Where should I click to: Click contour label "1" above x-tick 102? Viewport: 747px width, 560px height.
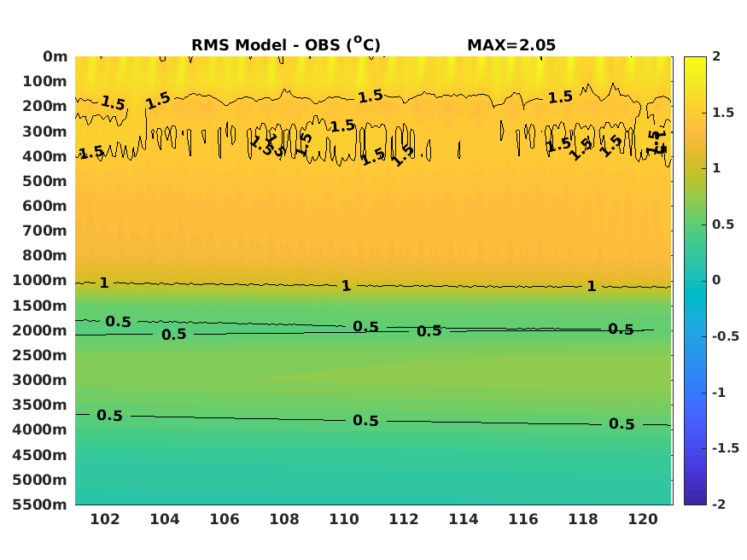coord(104,283)
